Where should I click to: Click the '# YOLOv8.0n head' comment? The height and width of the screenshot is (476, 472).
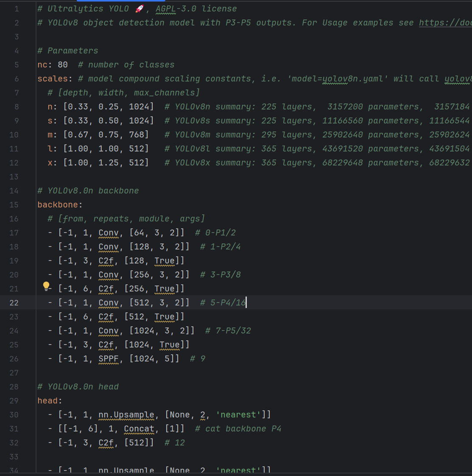point(78,386)
